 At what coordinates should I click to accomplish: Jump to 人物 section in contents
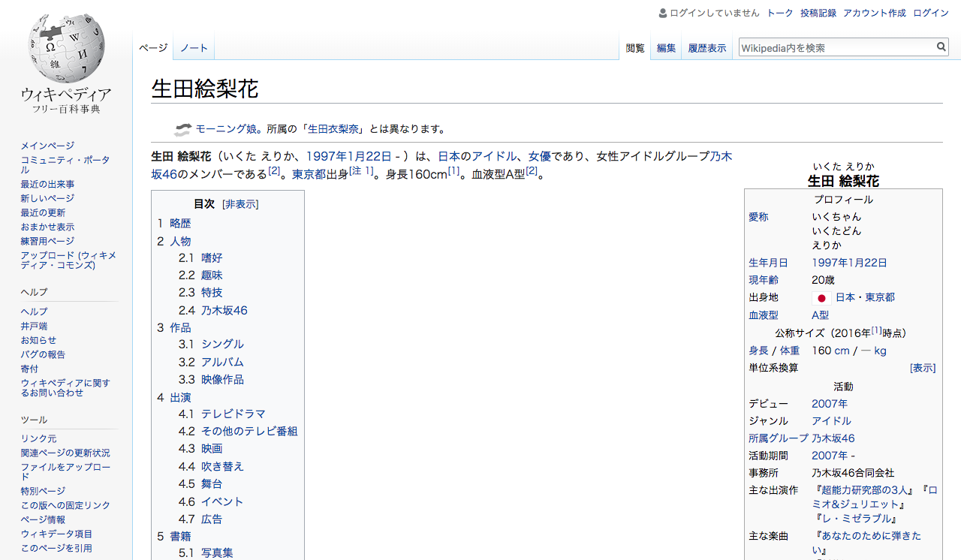click(180, 241)
